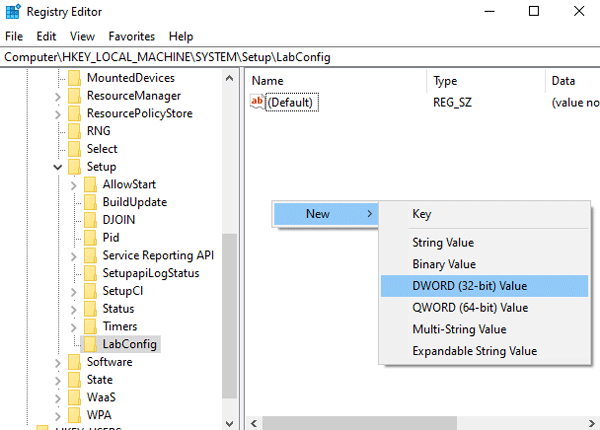Expand the Status key
This screenshot has width=600, height=430.
(x=73, y=309)
